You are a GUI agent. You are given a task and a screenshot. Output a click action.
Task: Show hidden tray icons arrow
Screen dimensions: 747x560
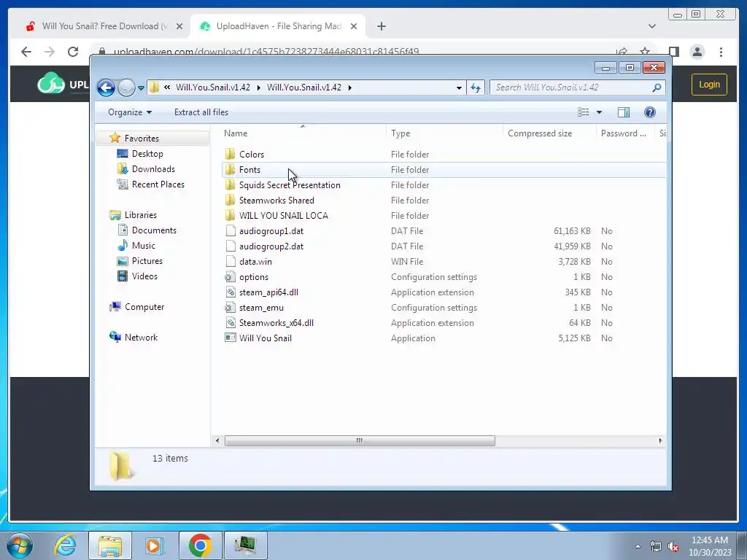point(638,546)
